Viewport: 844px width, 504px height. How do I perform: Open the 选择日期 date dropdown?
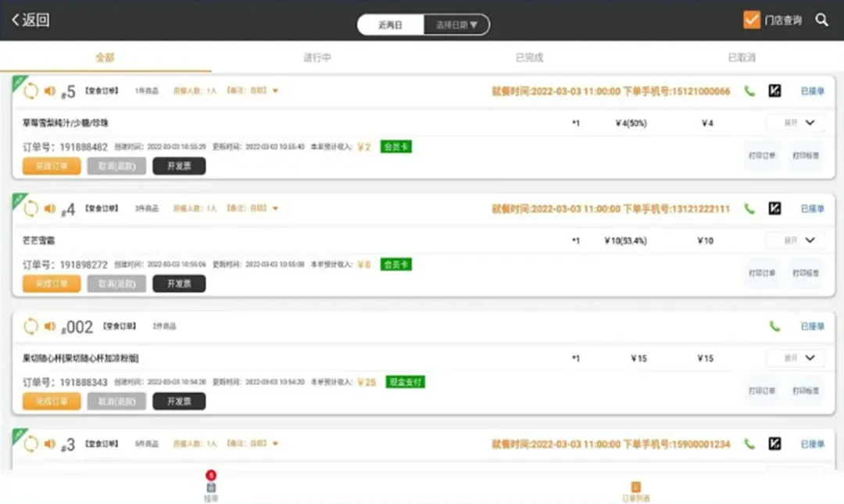pyautogui.click(x=456, y=25)
